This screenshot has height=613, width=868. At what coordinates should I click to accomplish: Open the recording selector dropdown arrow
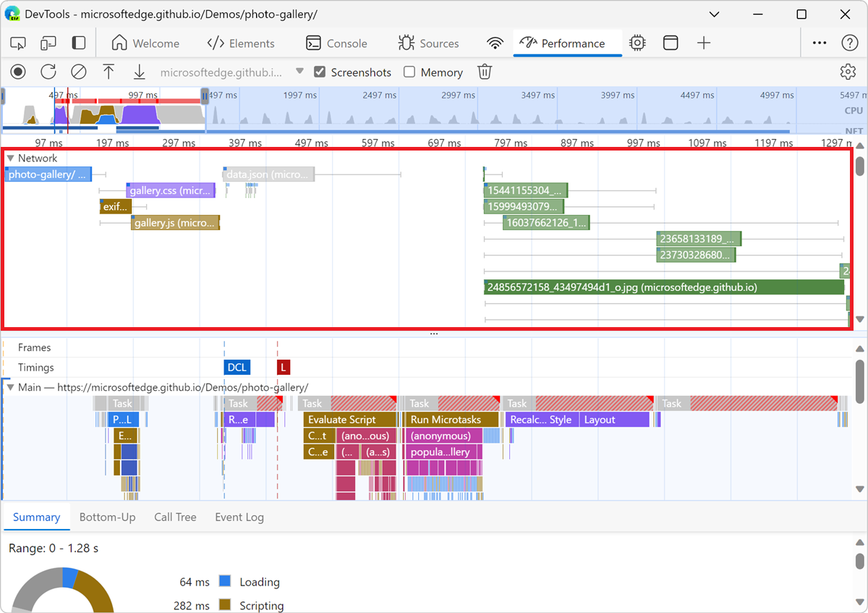[x=299, y=72]
